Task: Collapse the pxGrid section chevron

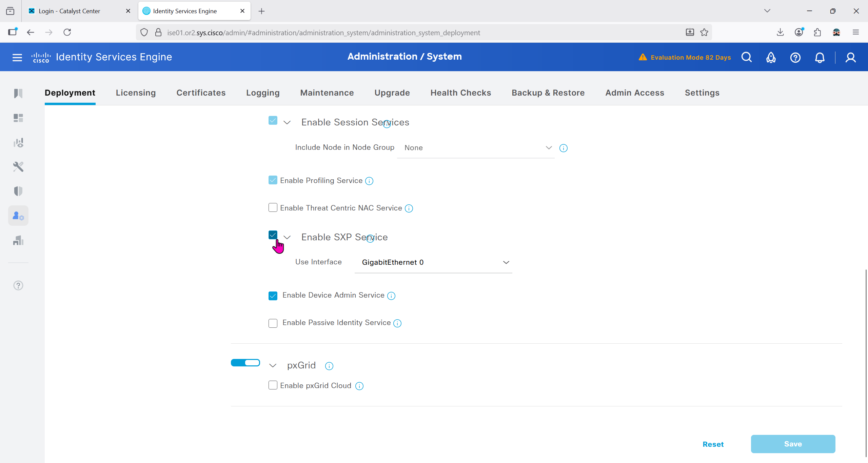Action: pyautogui.click(x=273, y=365)
